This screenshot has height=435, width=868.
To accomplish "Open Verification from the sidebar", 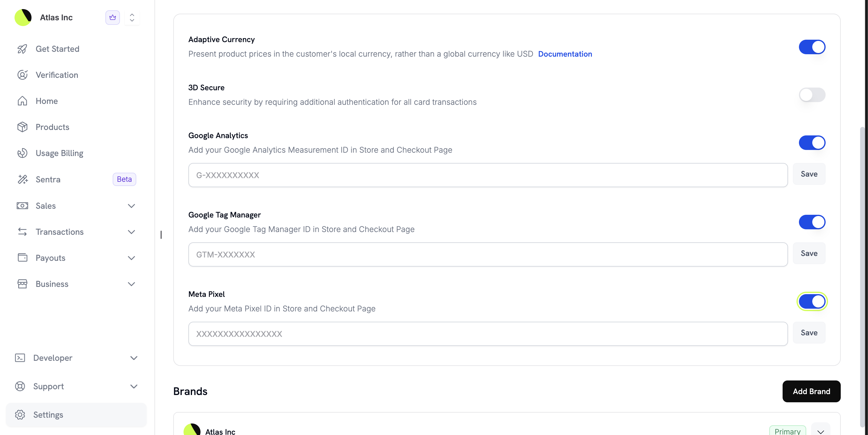I will click(57, 75).
